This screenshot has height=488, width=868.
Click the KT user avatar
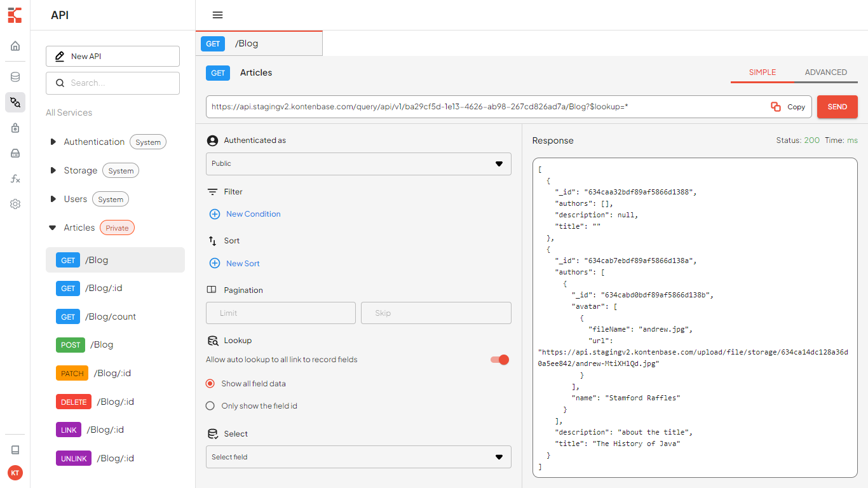tap(15, 473)
